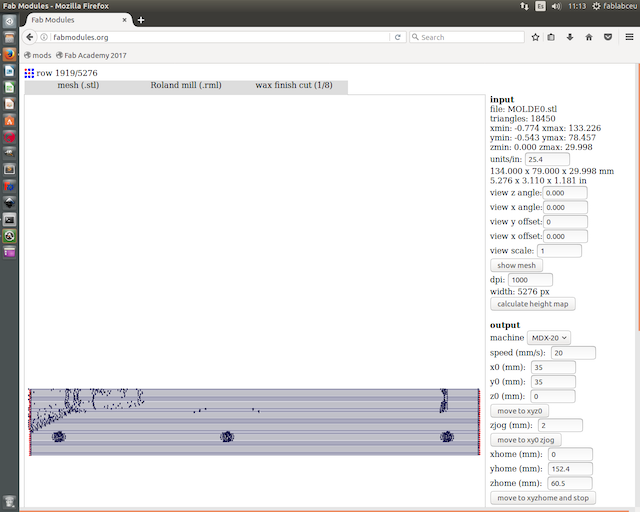
Task: Click the Pocket icon in toolbar
Action: [608, 37]
